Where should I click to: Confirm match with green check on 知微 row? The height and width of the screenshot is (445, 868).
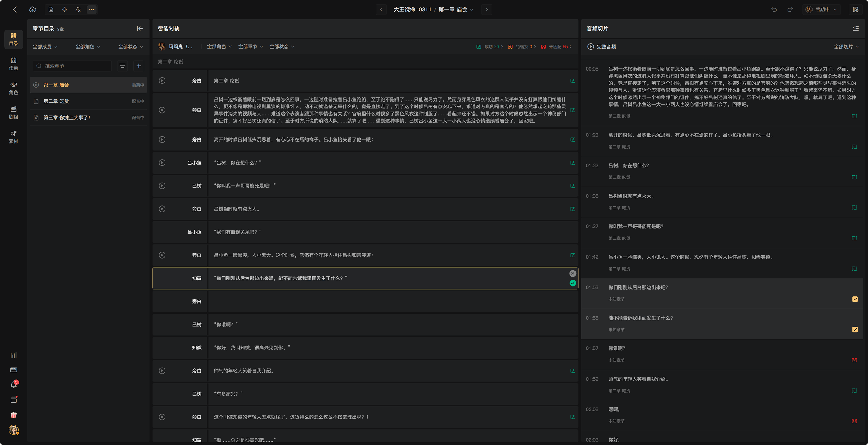[573, 283]
